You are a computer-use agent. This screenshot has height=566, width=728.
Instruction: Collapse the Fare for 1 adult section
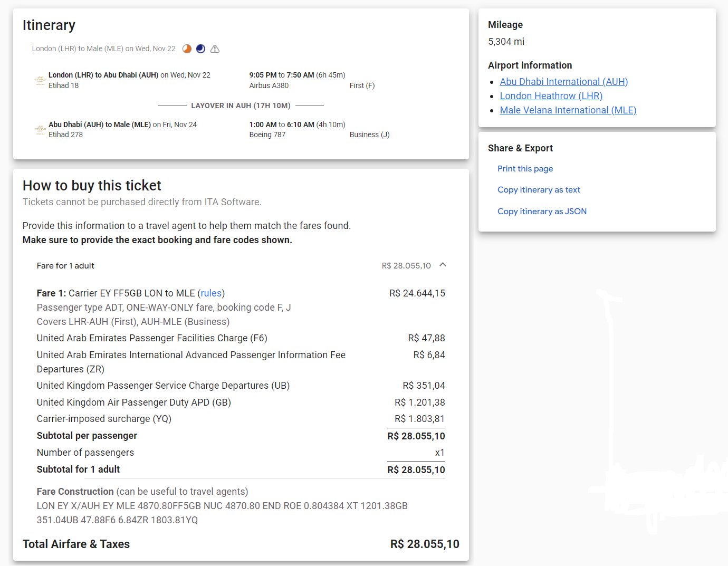(x=443, y=265)
